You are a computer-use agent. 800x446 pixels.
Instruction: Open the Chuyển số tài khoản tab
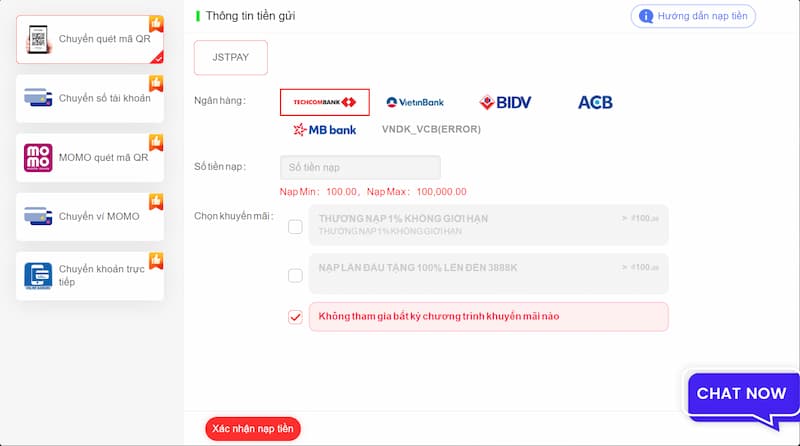90,98
